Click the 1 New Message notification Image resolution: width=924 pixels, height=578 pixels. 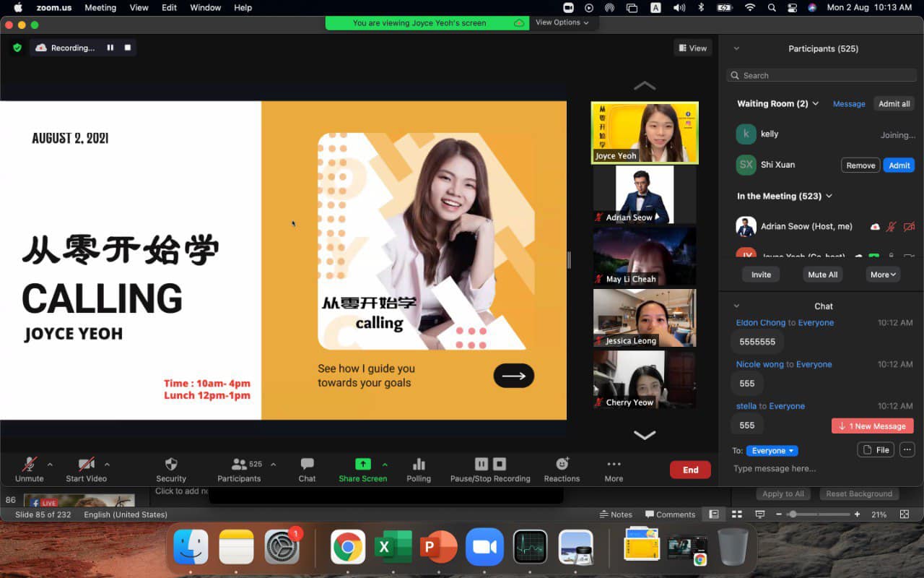click(872, 426)
